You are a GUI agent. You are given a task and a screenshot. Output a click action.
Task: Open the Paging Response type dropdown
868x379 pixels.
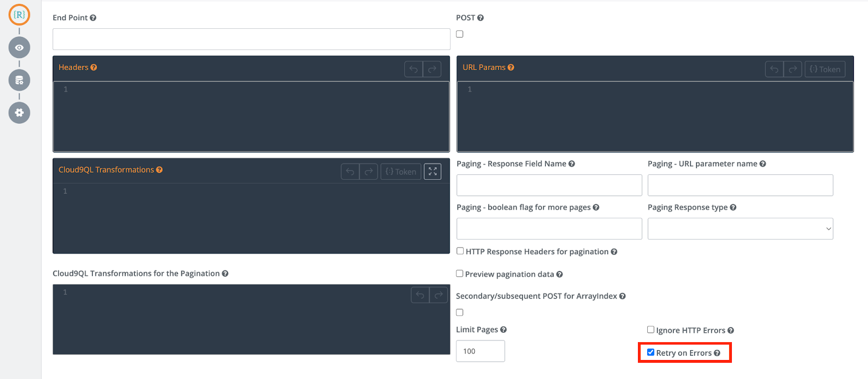click(741, 229)
